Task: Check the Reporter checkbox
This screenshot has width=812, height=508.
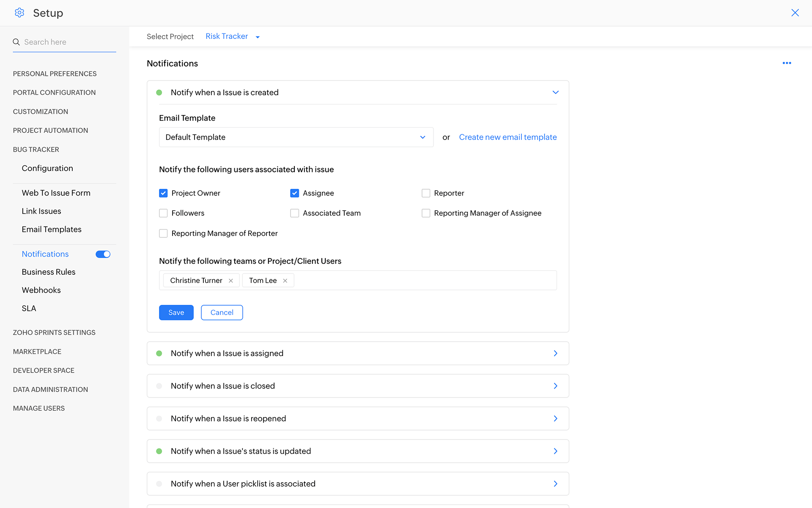Action: [426, 193]
